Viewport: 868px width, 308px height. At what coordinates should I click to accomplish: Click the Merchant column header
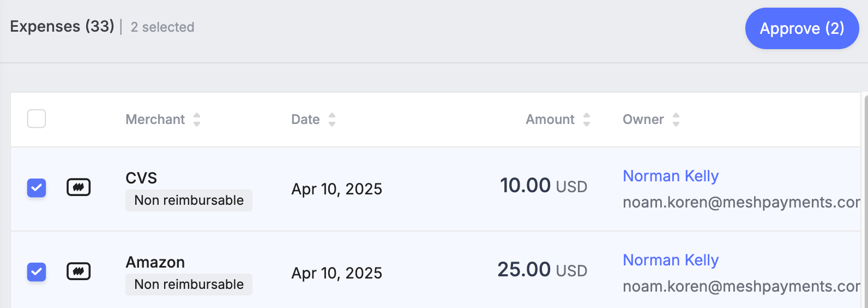[x=155, y=120]
